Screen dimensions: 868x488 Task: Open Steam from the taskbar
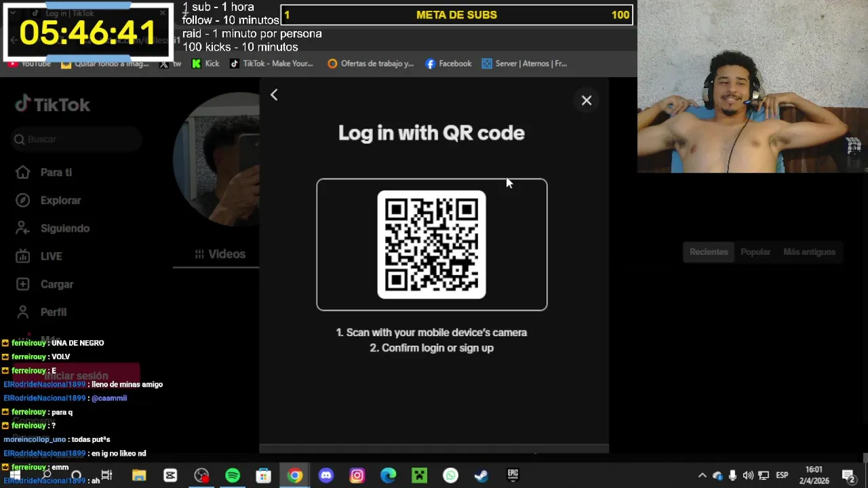(481, 476)
